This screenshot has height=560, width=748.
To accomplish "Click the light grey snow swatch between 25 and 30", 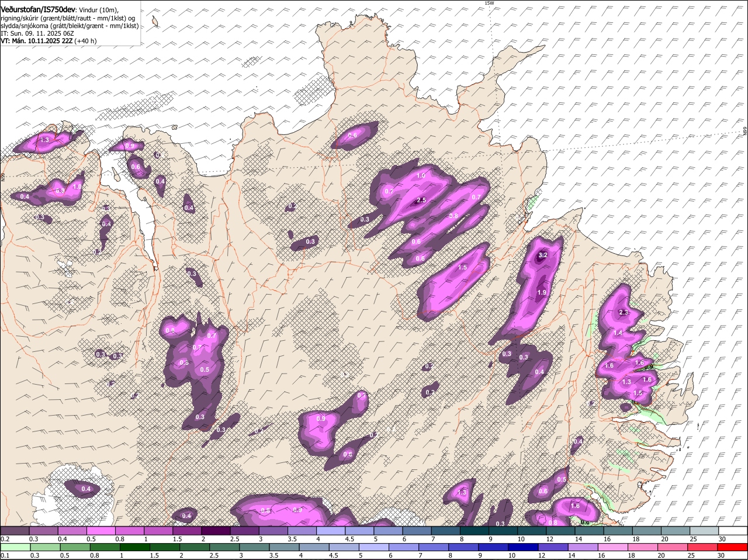I will 704,531.
